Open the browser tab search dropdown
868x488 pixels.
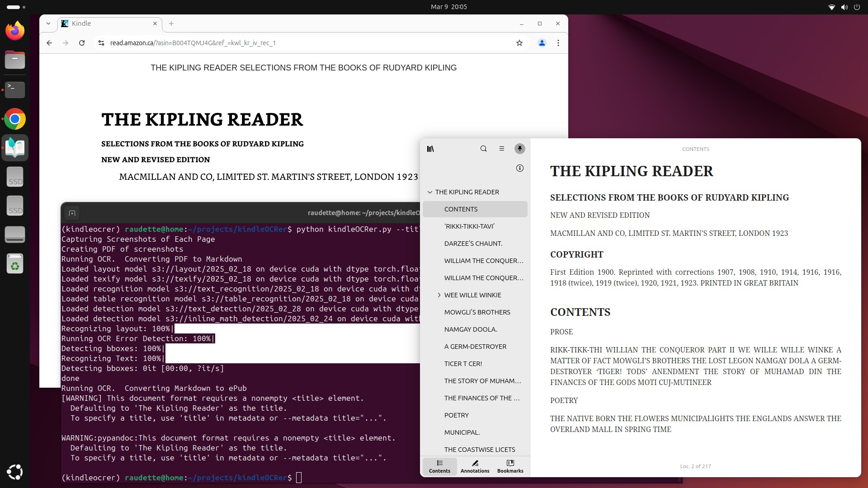(48, 23)
